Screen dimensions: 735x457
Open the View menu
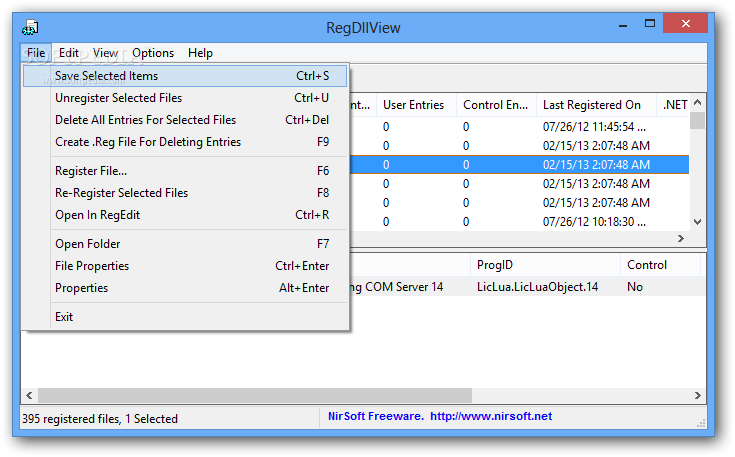click(105, 53)
